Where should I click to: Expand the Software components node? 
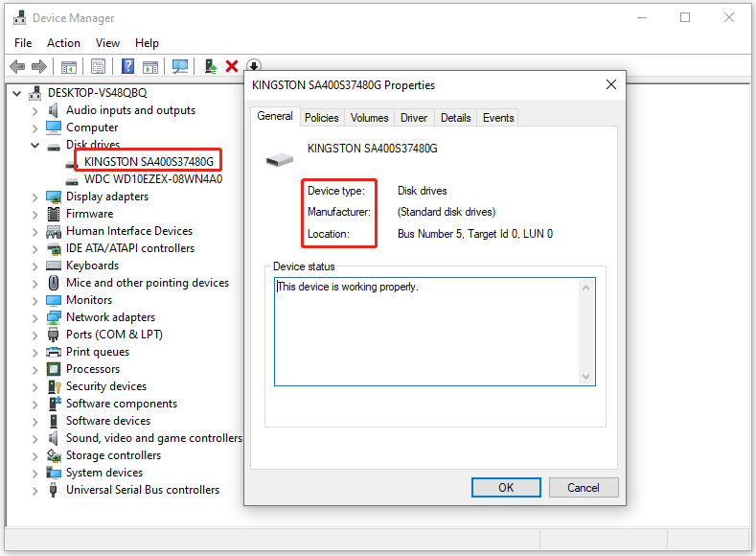click(x=34, y=405)
